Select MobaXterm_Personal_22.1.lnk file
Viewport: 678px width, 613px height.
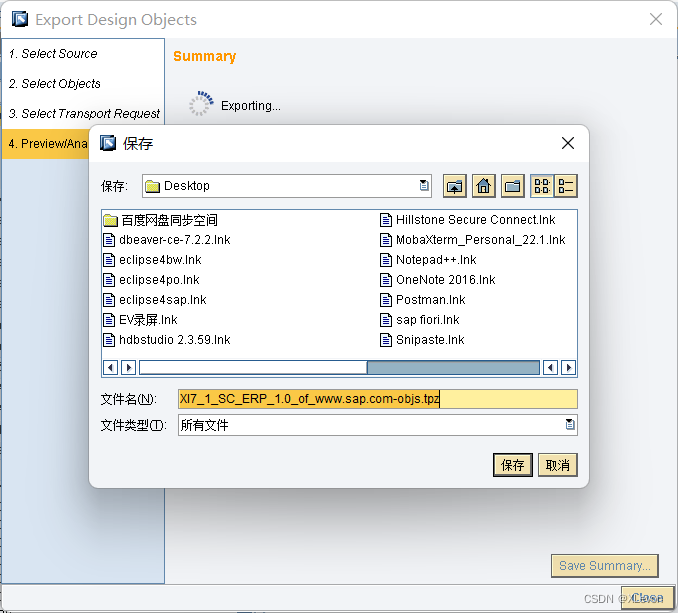click(x=473, y=240)
